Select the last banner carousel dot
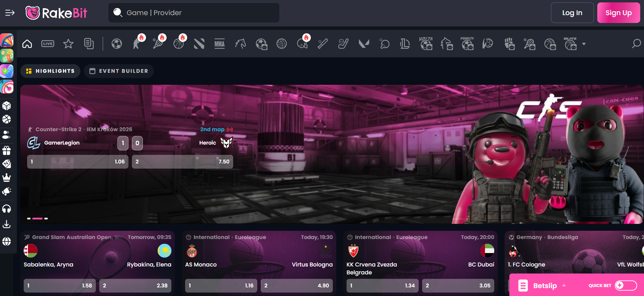This screenshot has width=644, height=296. 46,218
